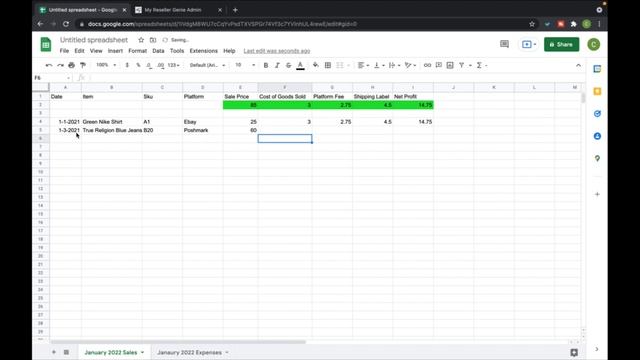Click 'Last edit was seconds ago' link
Image resolution: width=640 pixels, height=360 pixels.
(277, 51)
